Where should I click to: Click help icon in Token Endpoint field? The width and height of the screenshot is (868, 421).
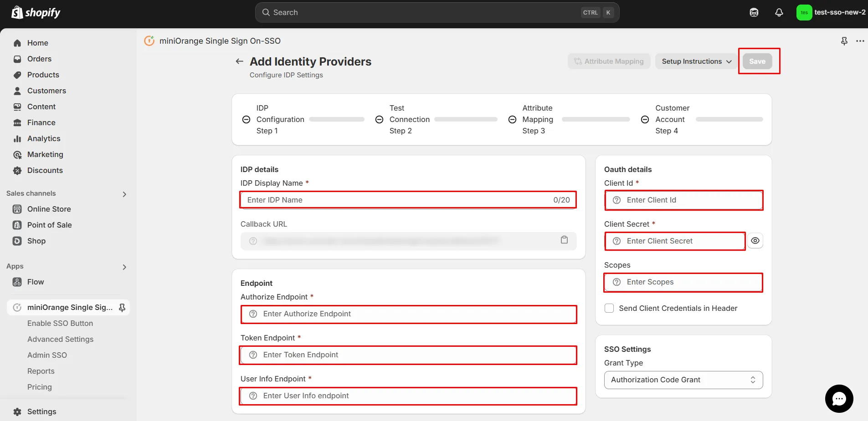point(253,355)
